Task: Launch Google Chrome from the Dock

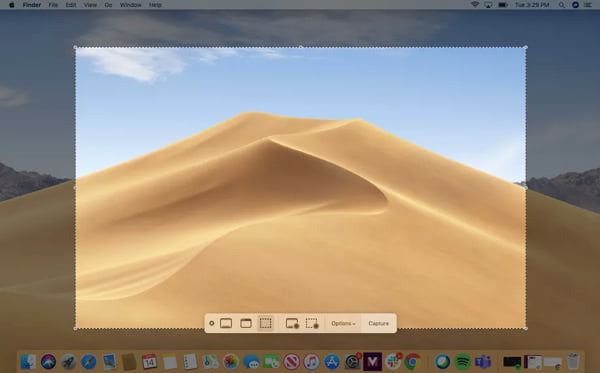Action: [413, 362]
